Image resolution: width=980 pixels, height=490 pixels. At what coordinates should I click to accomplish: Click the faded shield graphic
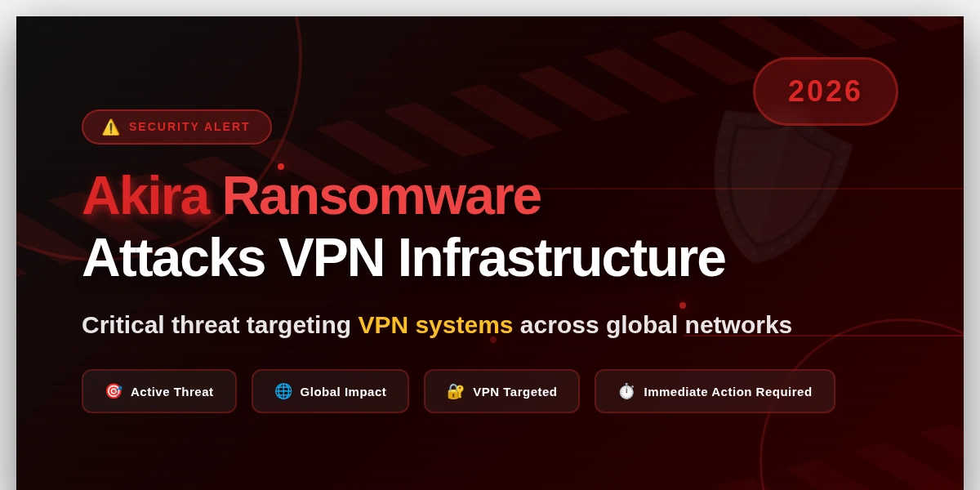point(782,188)
